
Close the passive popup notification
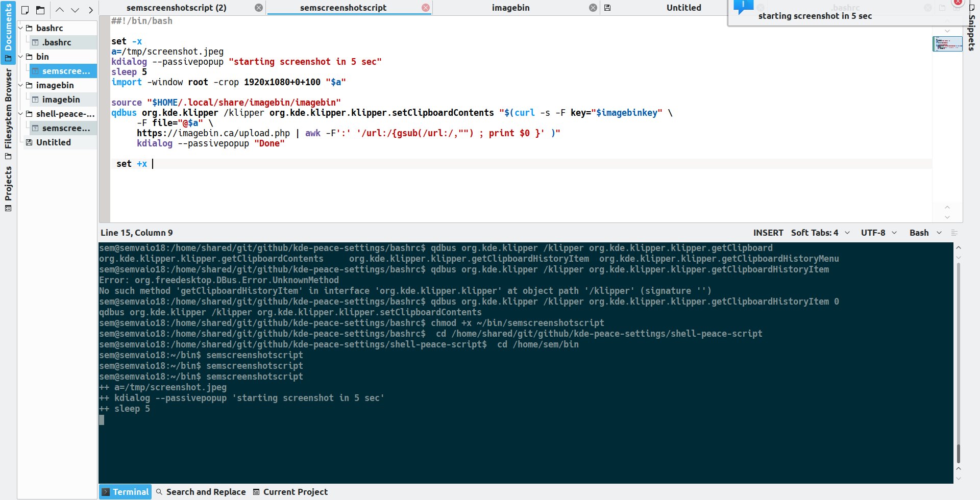click(x=958, y=2)
